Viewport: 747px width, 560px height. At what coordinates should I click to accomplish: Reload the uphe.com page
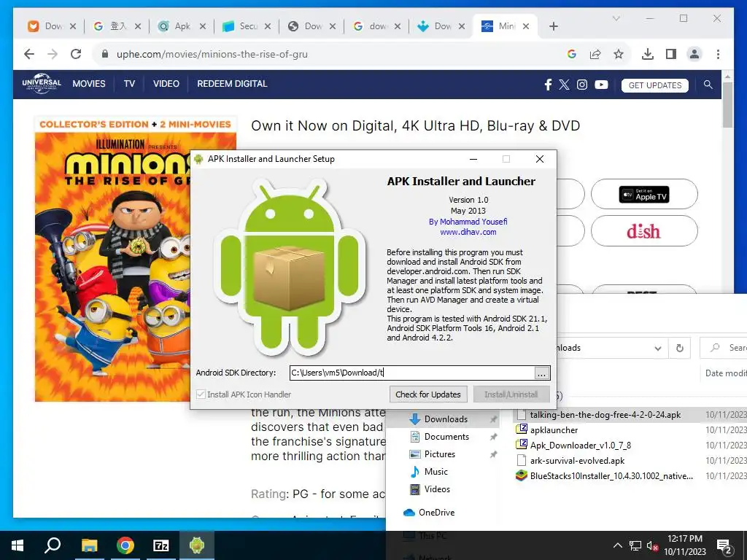pyautogui.click(x=76, y=54)
